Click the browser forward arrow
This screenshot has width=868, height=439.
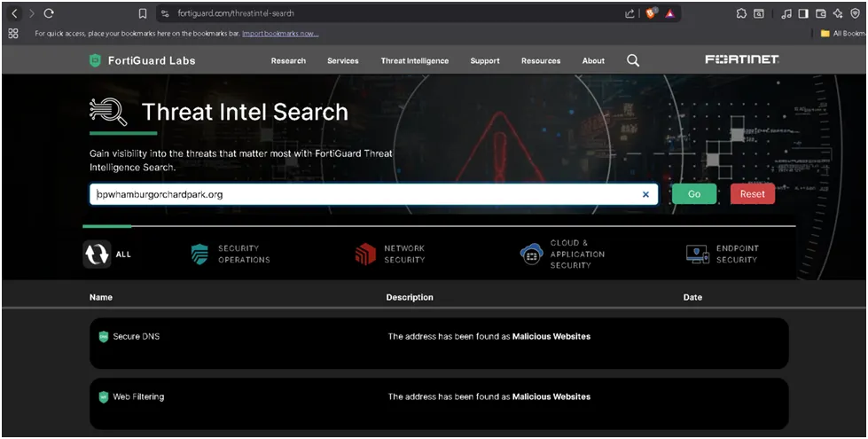pyautogui.click(x=32, y=13)
